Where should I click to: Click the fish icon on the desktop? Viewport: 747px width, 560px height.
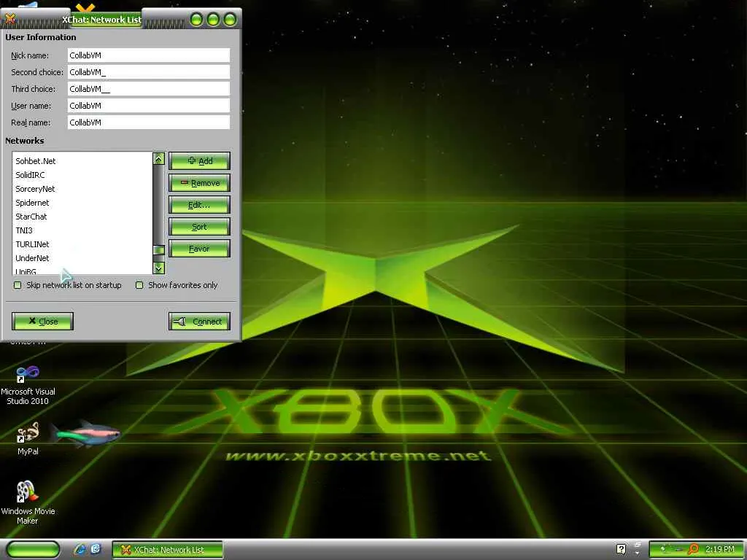point(85,433)
